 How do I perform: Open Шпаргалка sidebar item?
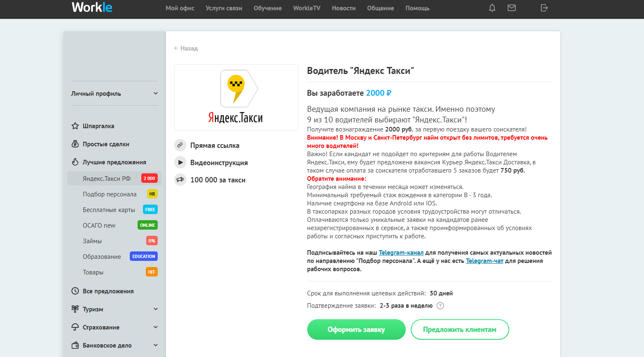click(x=99, y=126)
